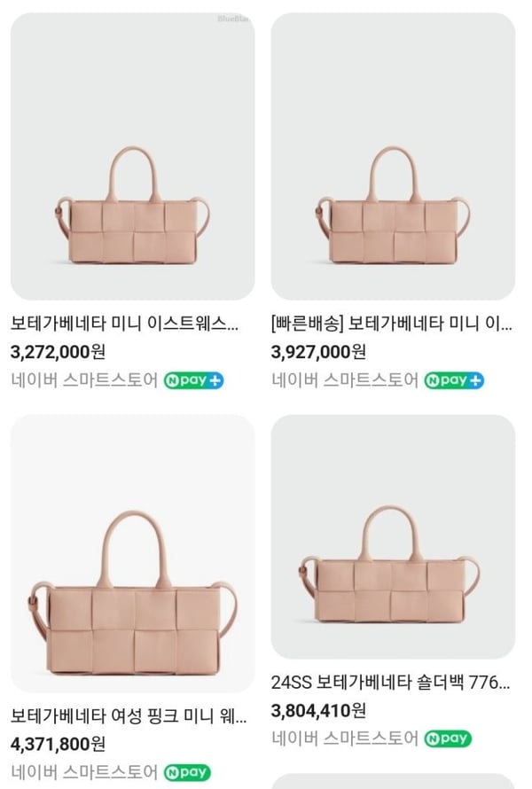Tap the Npay badge under 4,371,800원
532x789 pixels.
click(187, 772)
